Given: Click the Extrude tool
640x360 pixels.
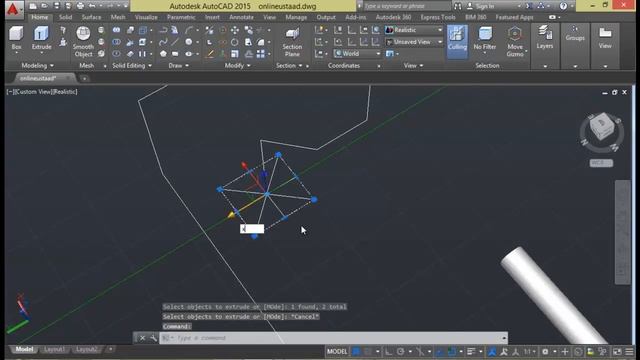Looking at the screenshot, I should 42,38.
